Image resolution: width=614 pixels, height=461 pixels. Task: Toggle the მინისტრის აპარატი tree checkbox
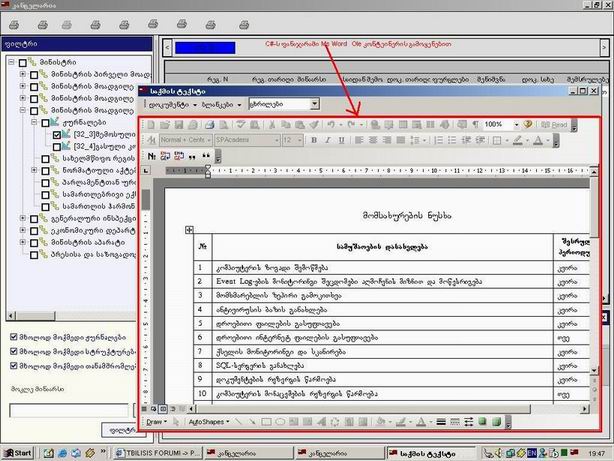pyautogui.click(x=34, y=243)
